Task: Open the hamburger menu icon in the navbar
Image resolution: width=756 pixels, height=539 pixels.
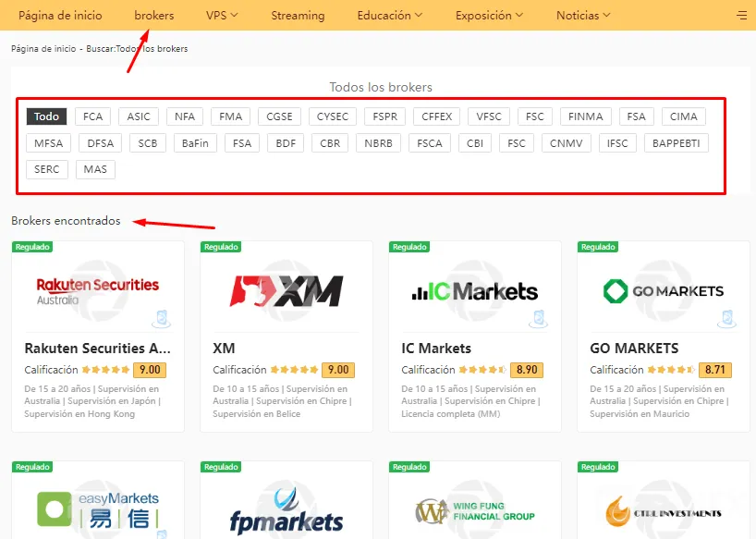Action: 741,16
